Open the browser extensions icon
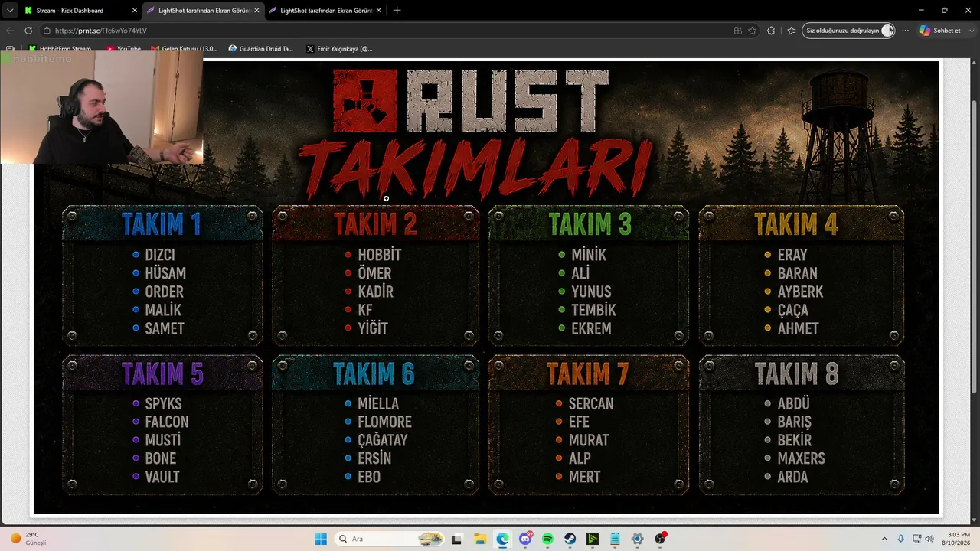The height and width of the screenshot is (551, 980). pos(771,31)
